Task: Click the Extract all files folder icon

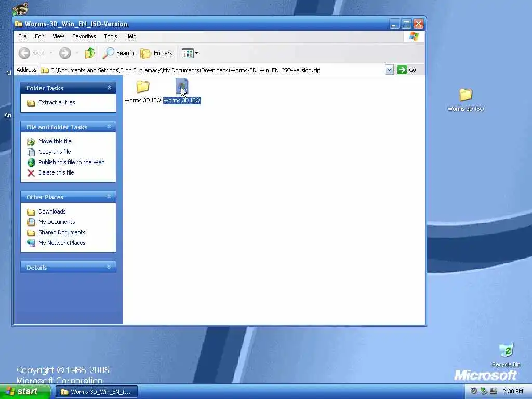Action: (x=31, y=103)
